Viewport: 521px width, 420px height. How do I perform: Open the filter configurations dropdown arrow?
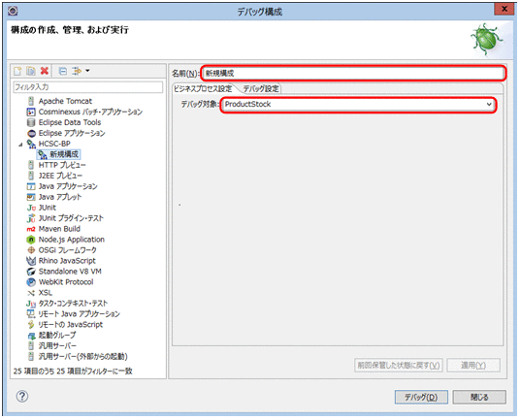coord(87,71)
